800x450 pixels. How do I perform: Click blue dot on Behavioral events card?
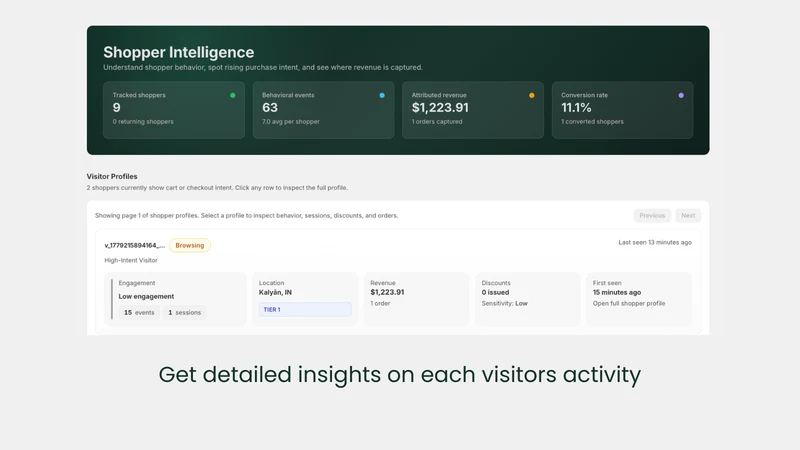pyautogui.click(x=382, y=95)
